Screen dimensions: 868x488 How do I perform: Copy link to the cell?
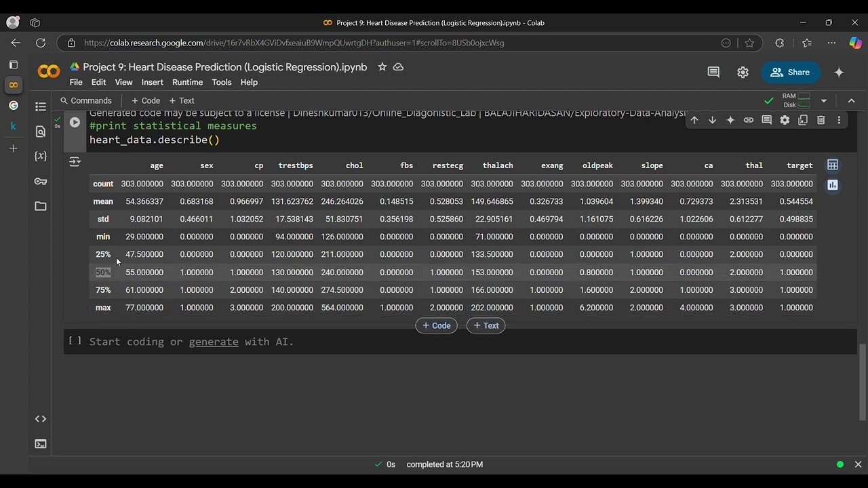tap(749, 120)
